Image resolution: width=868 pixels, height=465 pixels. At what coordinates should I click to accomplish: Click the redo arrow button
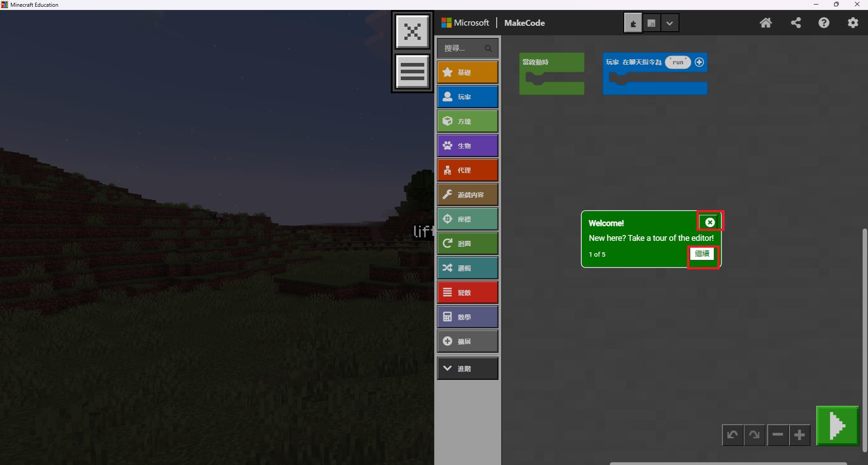tap(754, 435)
